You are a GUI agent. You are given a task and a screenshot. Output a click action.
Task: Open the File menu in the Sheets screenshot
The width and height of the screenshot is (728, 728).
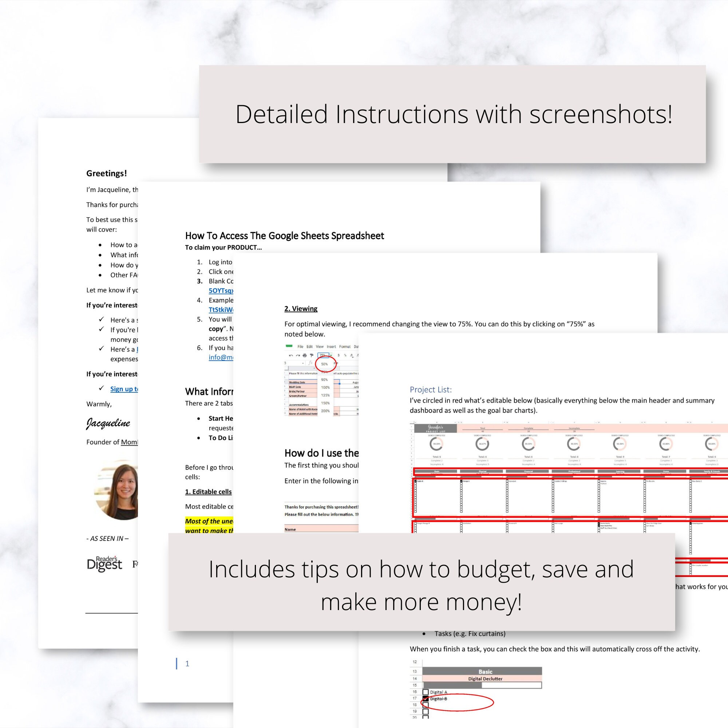click(301, 347)
